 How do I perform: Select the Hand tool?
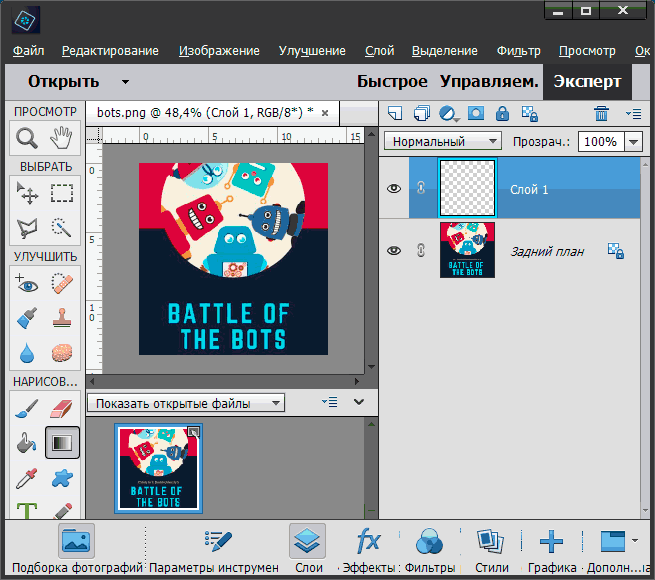coord(62,138)
